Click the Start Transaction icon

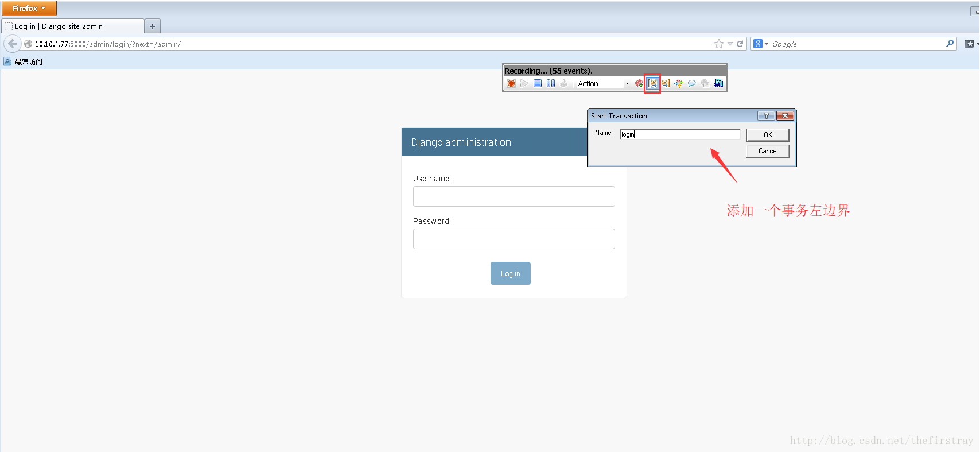[652, 83]
